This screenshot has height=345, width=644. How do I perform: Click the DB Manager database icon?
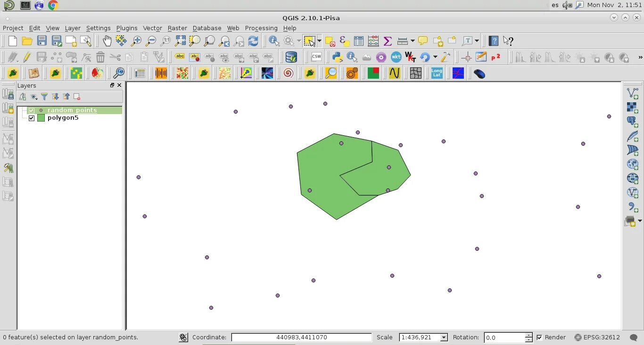coord(291,57)
